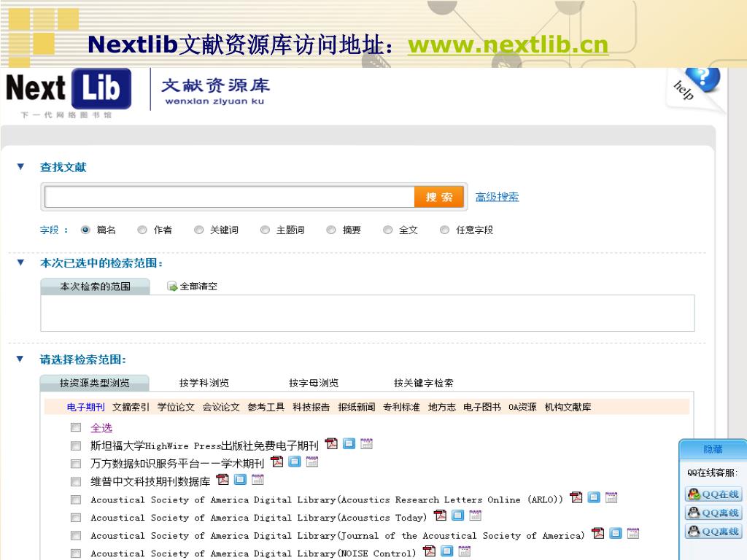Click blue info icon for NOISE Control row

point(447,551)
